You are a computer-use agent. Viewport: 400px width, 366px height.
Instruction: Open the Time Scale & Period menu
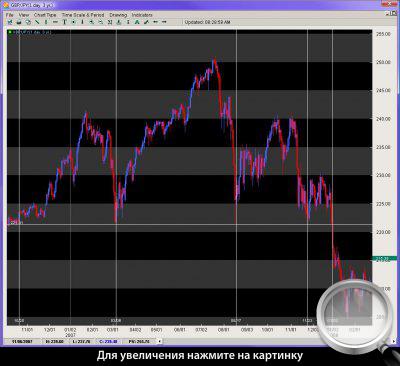[x=83, y=15]
